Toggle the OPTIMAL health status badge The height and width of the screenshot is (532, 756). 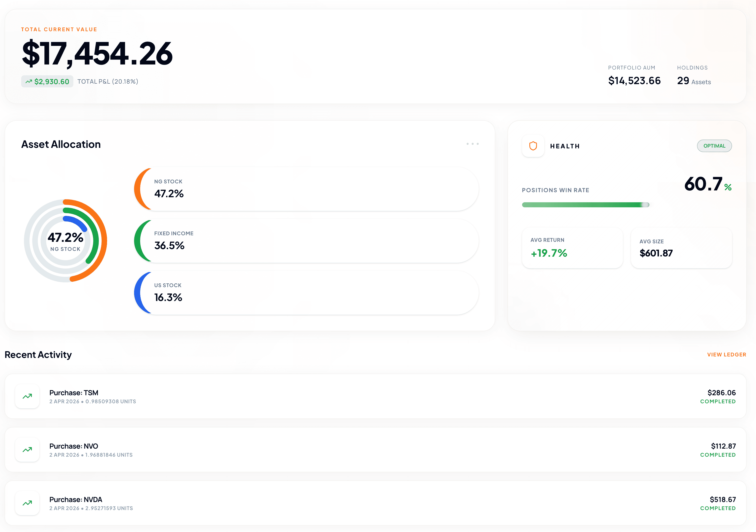714,146
